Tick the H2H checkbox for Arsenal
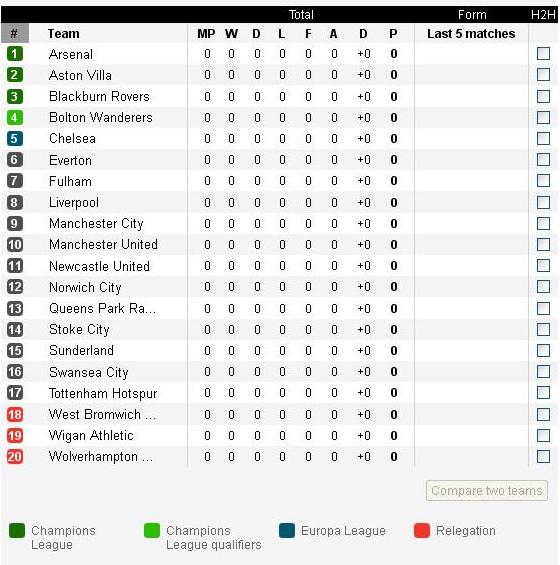560x565 pixels. click(543, 54)
